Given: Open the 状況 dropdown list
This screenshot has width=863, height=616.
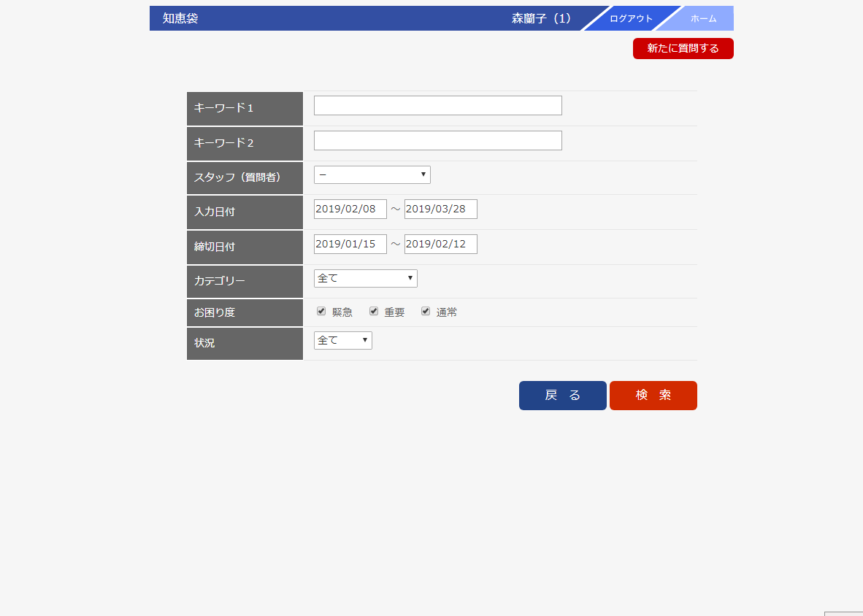Looking at the screenshot, I should tap(342, 340).
